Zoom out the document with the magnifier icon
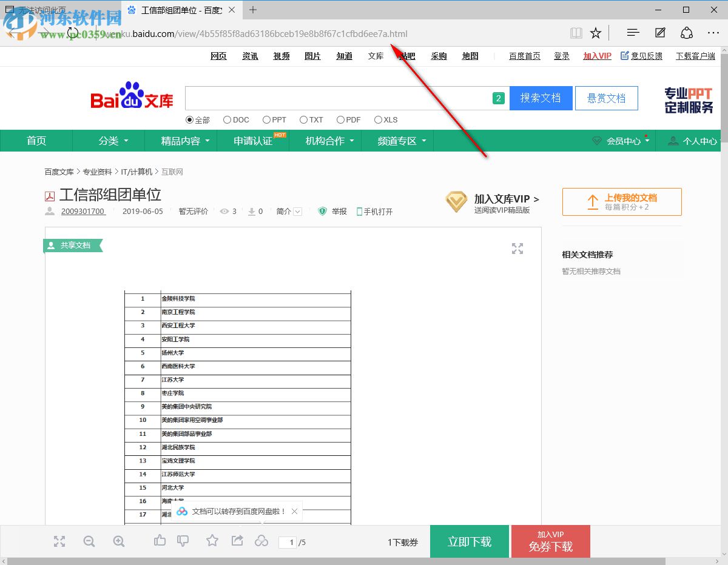Viewport: 728px width, 565px height. (x=89, y=541)
